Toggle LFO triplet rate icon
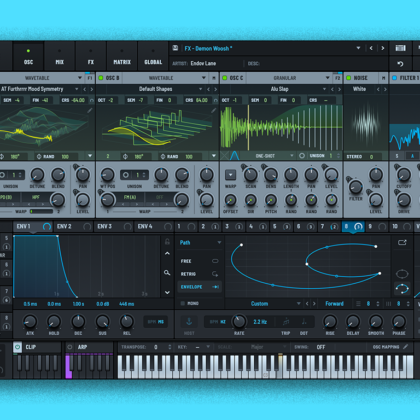This screenshot has height=420, width=420. point(286,322)
